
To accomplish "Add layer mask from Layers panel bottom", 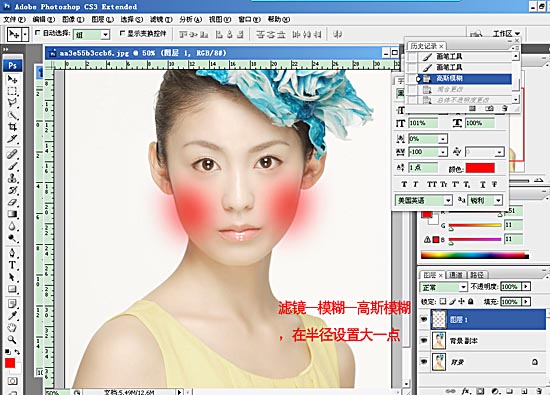I will (480, 391).
